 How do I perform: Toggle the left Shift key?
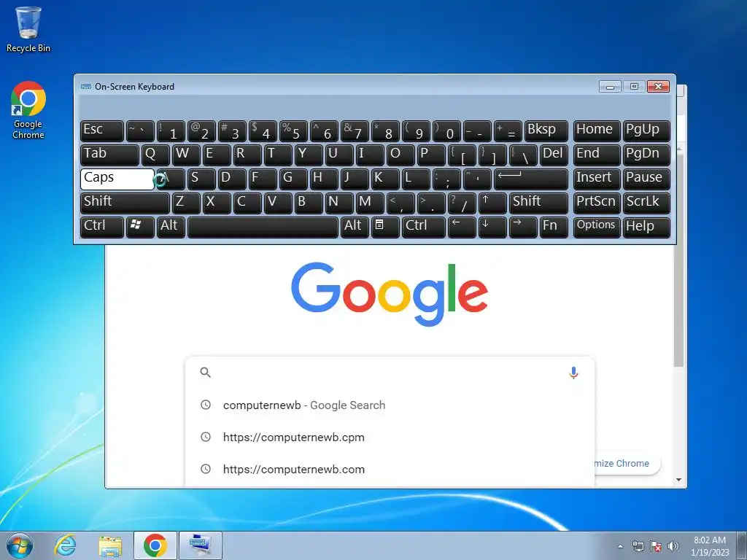[125, 203]
